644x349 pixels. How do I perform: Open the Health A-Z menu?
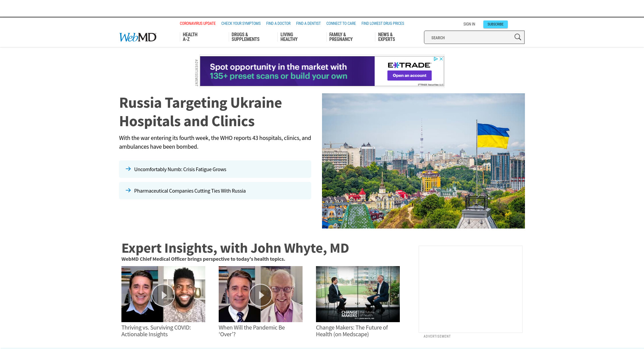(190, 37)
